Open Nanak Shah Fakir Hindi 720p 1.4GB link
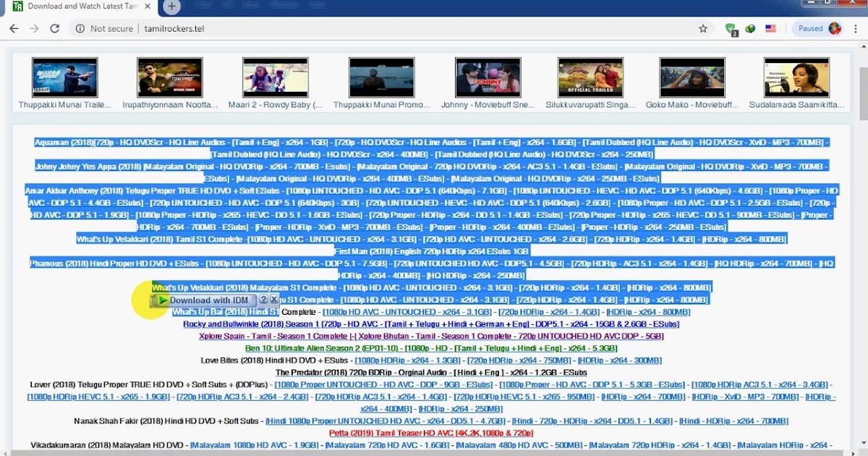This screenshot has height=456, width=868. click(592, 421)
